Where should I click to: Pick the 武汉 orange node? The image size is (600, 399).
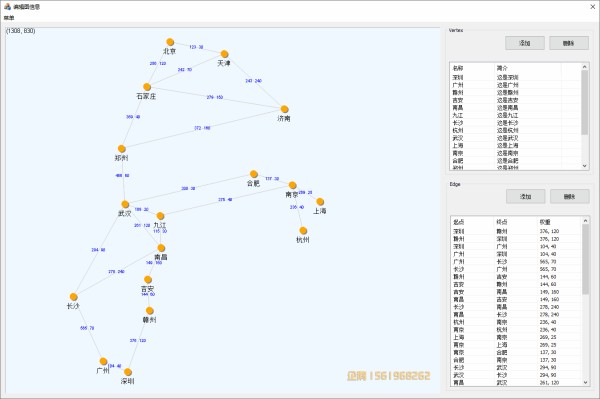click(x=125, y=204)
